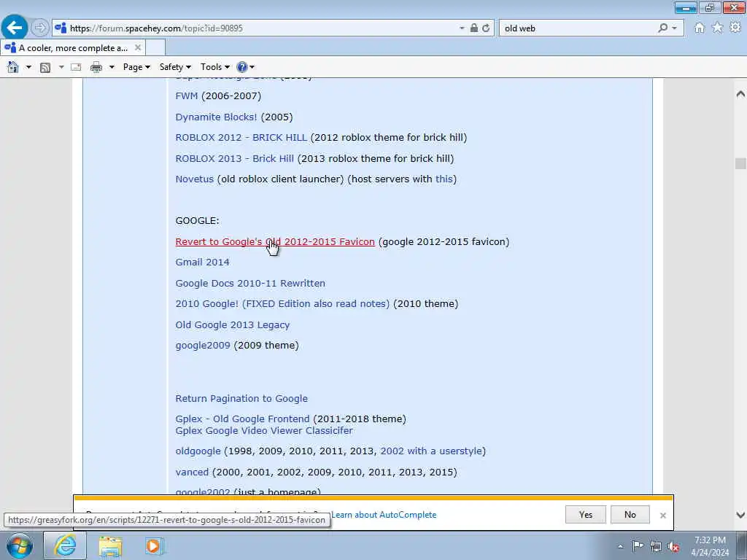The height and width of the screenshot is (560, 747).
Task: Open Favorites with the star icon
Action: (717, 28)
